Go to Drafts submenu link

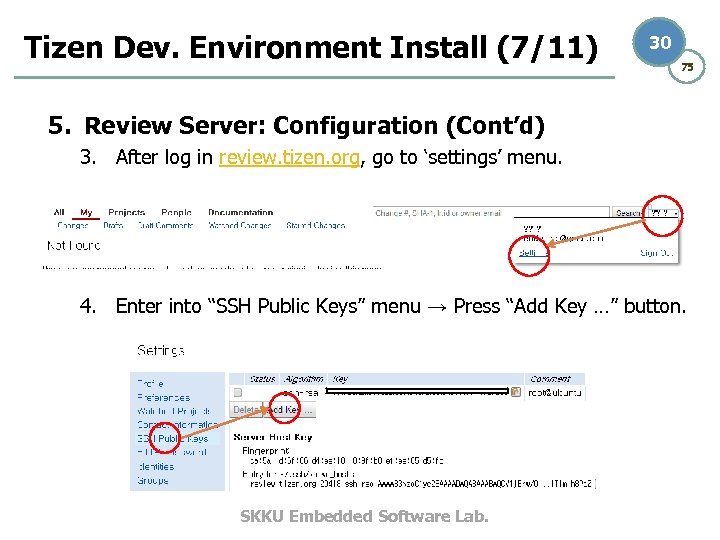[x=113, y=225]
